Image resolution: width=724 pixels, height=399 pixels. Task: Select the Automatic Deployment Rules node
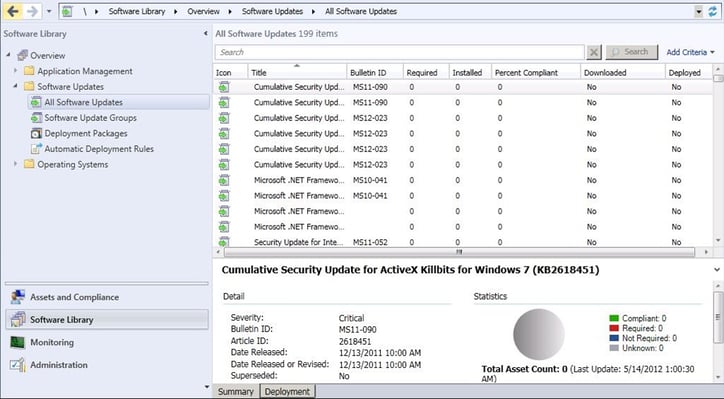[x=92, y=149]
